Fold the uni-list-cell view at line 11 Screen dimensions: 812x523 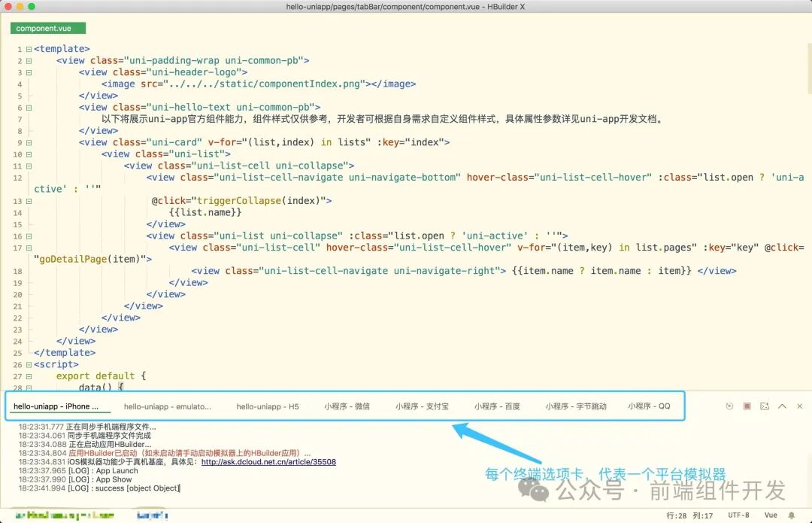[29, 166]
